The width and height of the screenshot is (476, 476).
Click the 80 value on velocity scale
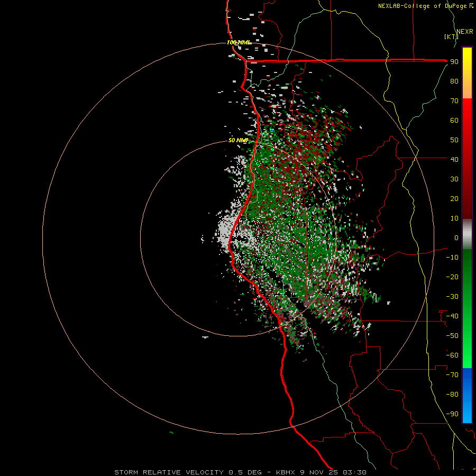(454, 81)
